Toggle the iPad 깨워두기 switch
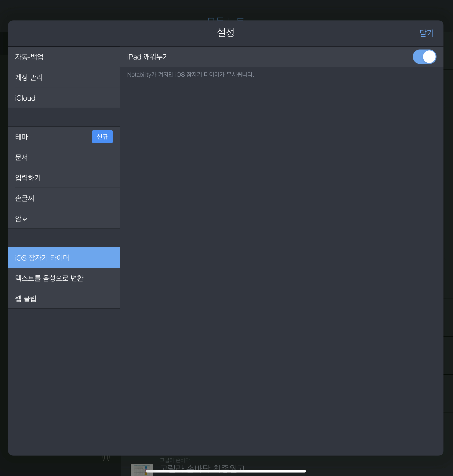The height and width of the screenshot is (476, 453). click(x=424, y=57)
